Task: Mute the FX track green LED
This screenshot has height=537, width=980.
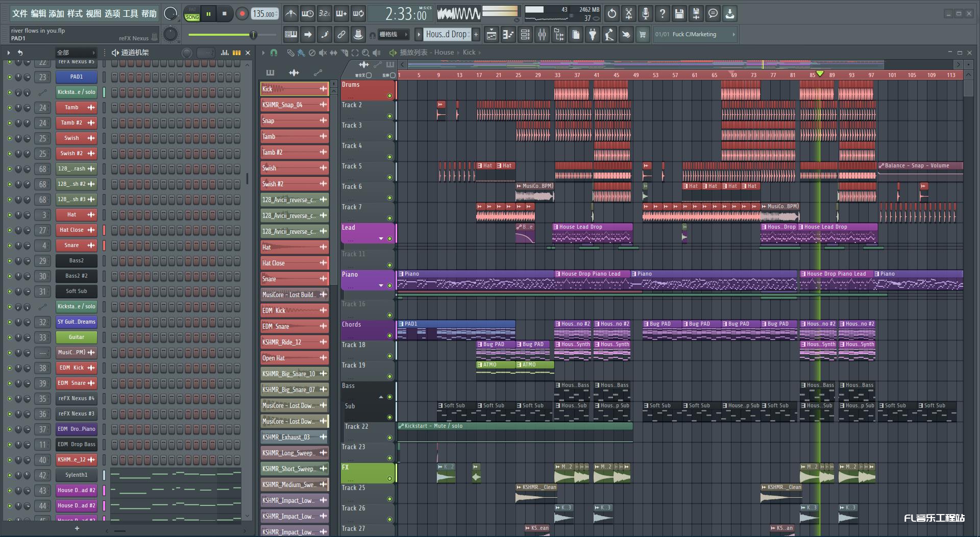Action: [x=389, y=479]
